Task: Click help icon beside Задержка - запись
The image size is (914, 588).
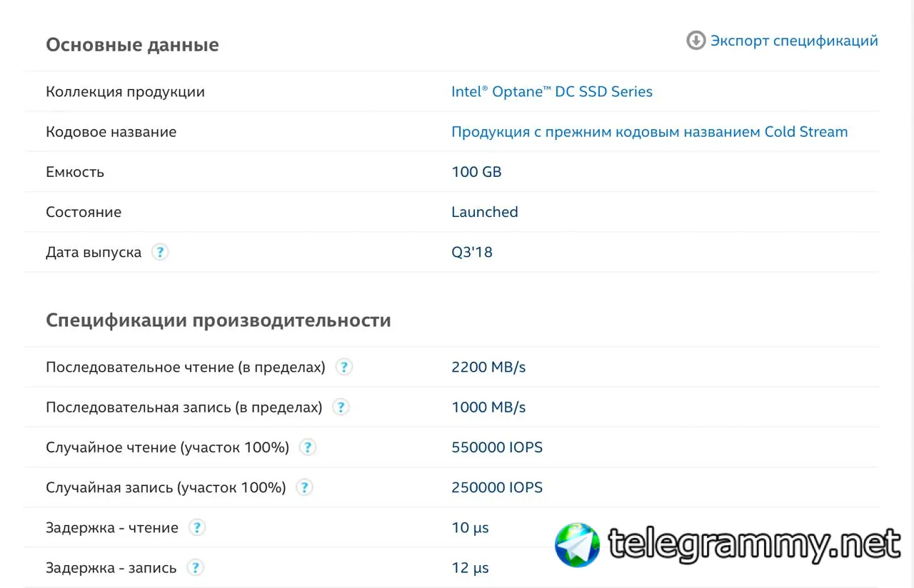Action: coord(195,568)
